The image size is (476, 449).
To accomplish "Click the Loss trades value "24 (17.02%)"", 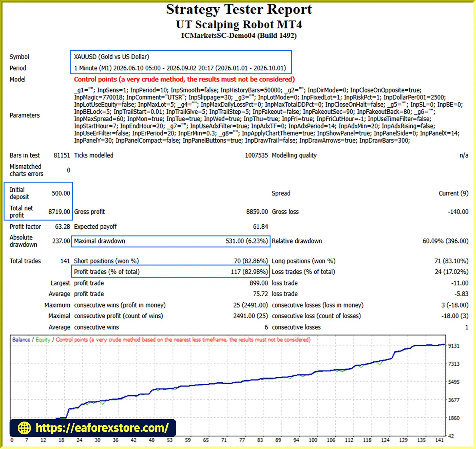I will tap(452, 272).
